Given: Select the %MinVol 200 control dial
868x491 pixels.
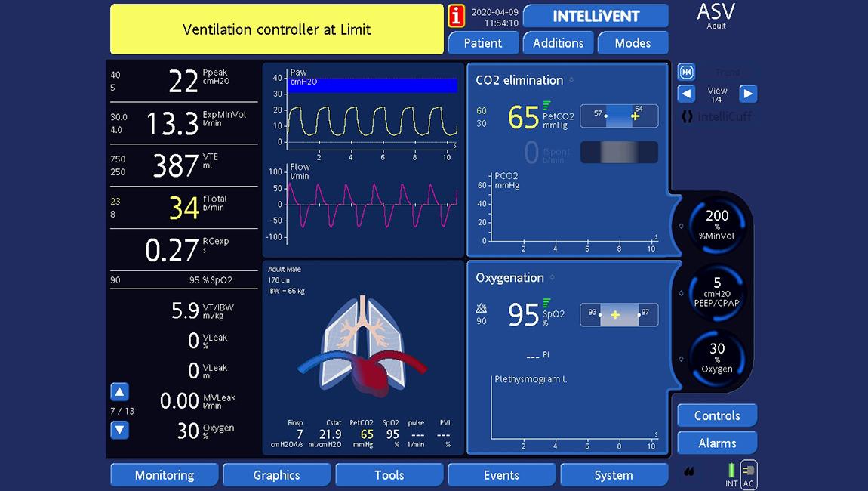Looking at the screenshot, I should pos(715,225).
